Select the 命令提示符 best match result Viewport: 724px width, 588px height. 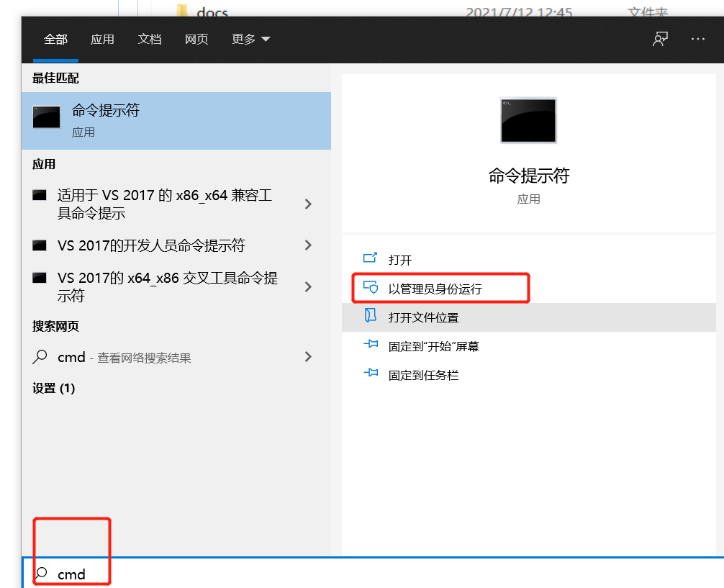(x=176, y=121)
